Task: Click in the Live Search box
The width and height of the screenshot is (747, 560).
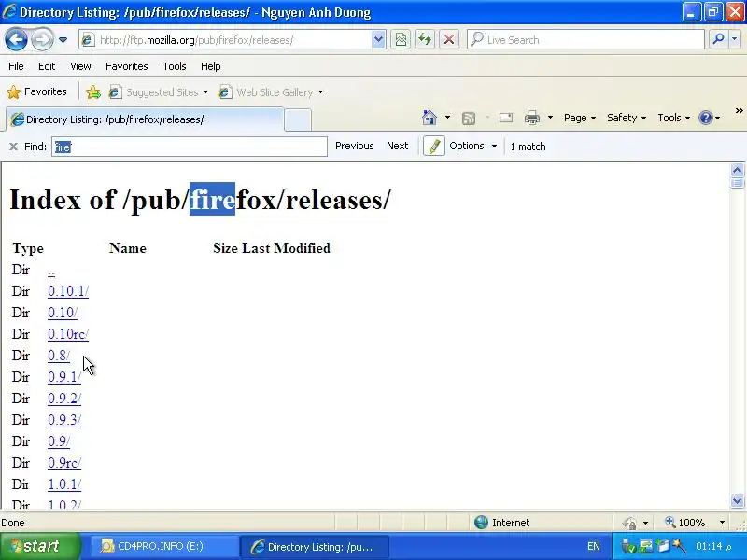Action: point(586,40)
